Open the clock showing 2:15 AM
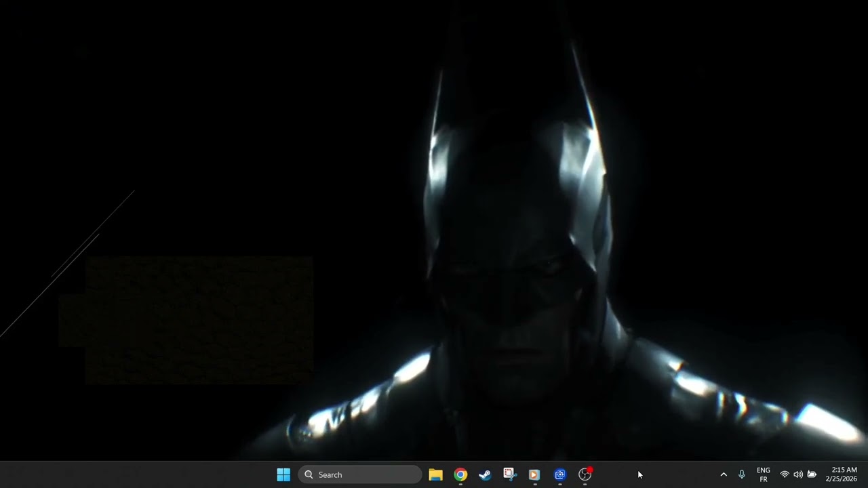 tap(842, 474)
